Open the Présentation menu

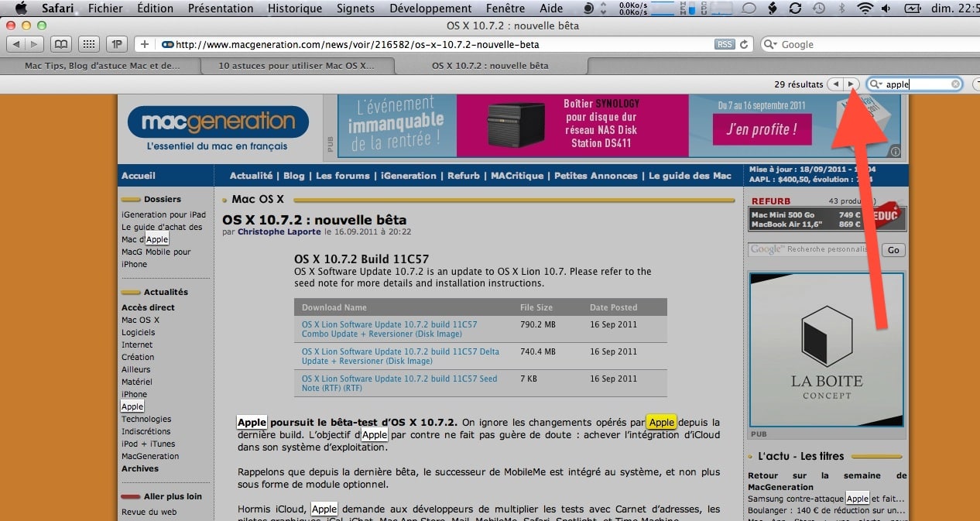point(221,9)
